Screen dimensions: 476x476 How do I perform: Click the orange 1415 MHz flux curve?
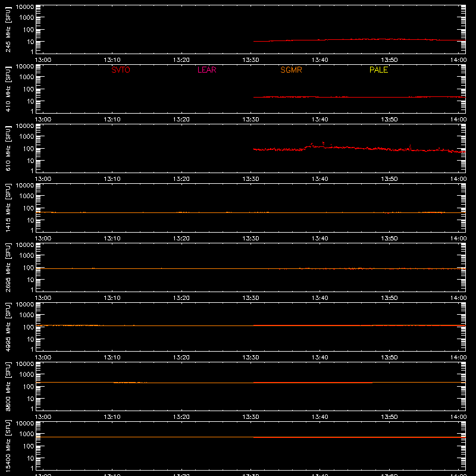click(250, 212)
